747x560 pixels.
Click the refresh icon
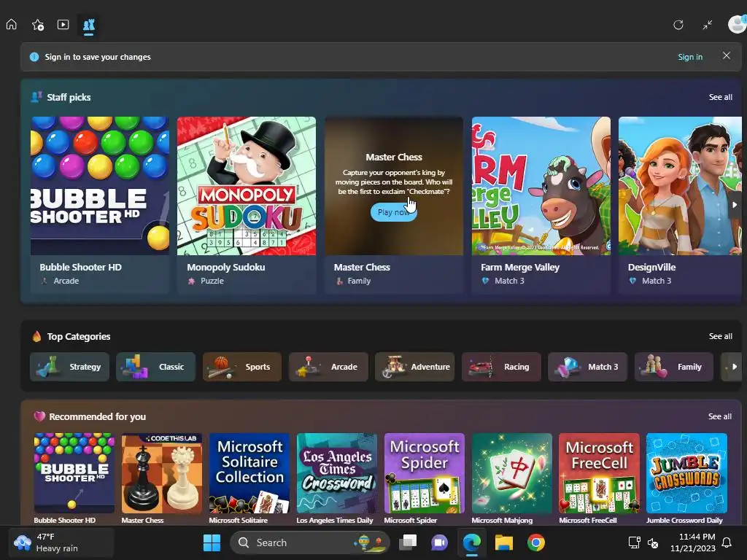pyautogui.click(x=678, y=25)
